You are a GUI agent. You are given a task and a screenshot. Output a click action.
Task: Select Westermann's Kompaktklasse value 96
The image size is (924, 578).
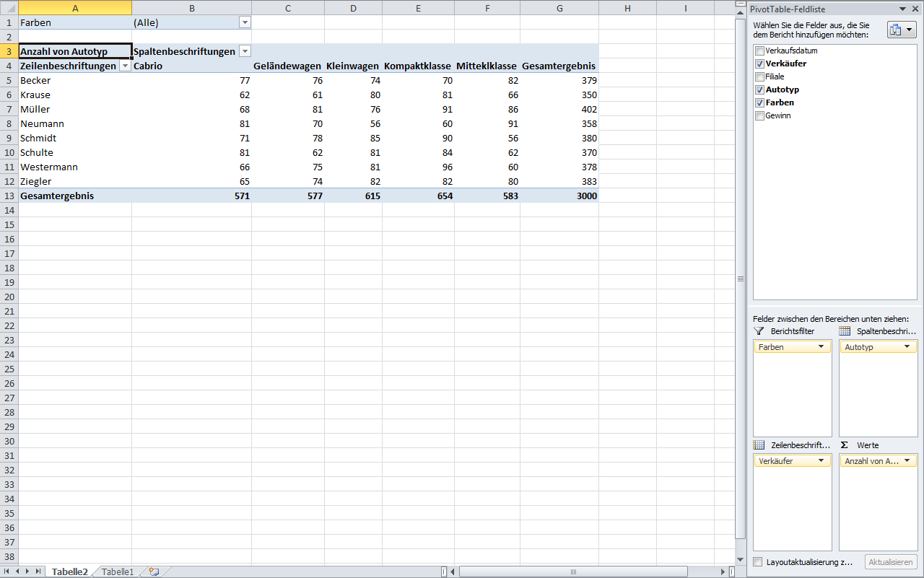pyautogui.click(x=419, y=167)
